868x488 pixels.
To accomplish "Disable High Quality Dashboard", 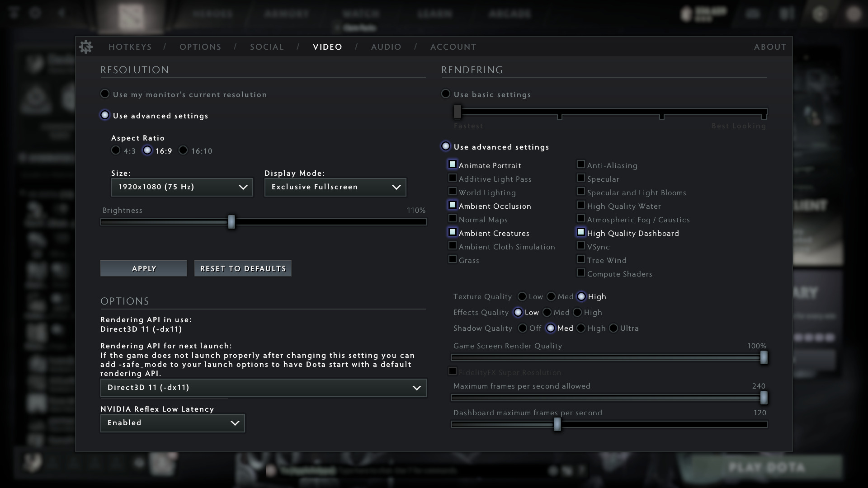I will point(581,232).
